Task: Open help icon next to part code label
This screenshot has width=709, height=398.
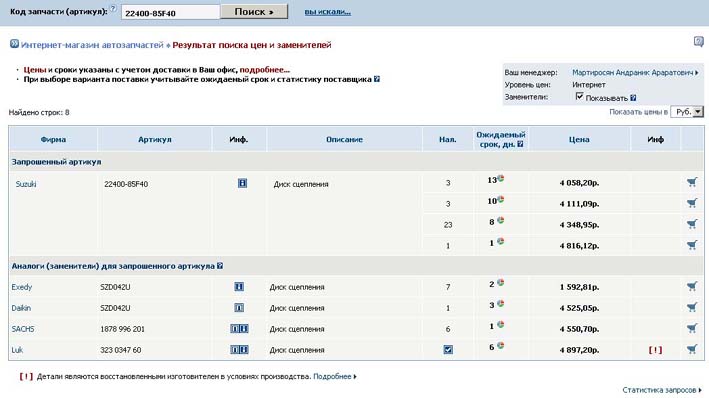Action: click(x=113, y=9)
